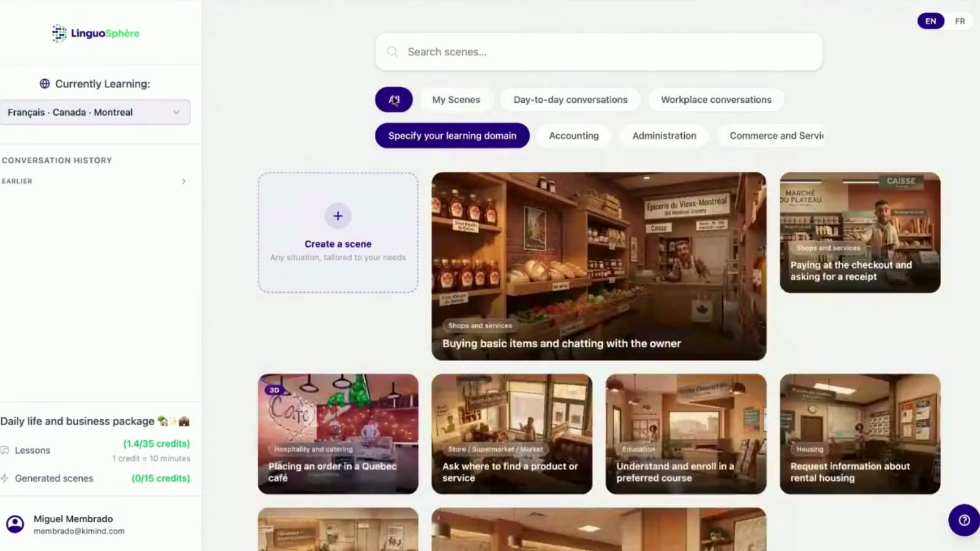Select the Administration domain filter

665,136
